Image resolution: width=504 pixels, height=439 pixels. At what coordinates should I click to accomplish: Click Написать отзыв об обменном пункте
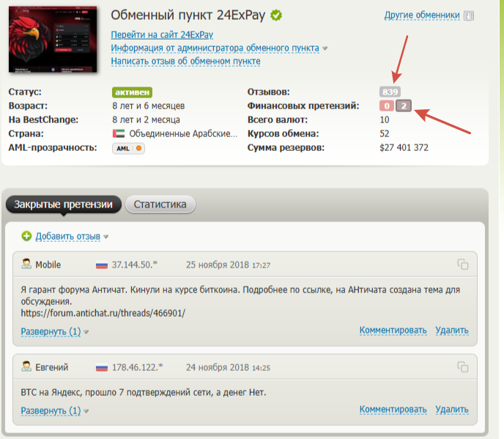pos(185,61)
